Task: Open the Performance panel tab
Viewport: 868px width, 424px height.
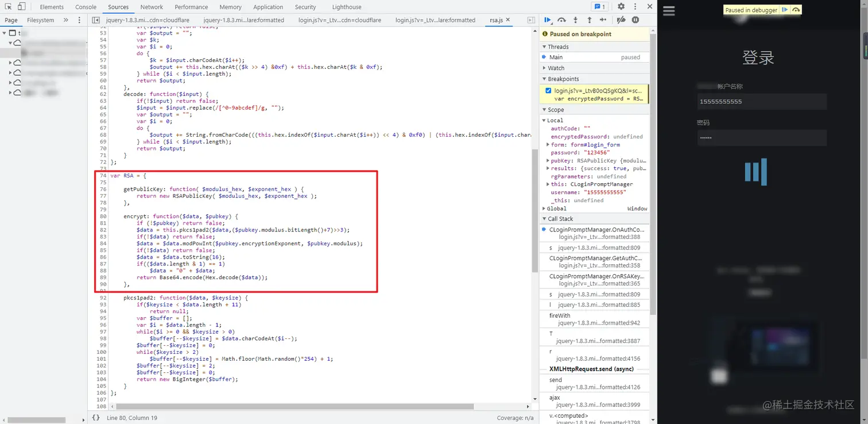Action: click(x=191, y=7)
